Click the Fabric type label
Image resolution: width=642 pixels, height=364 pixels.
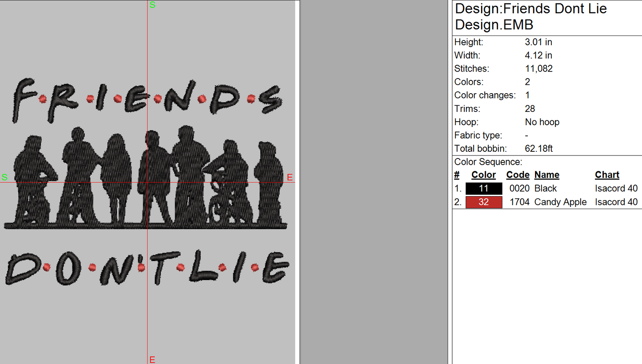tap(478, 135)
